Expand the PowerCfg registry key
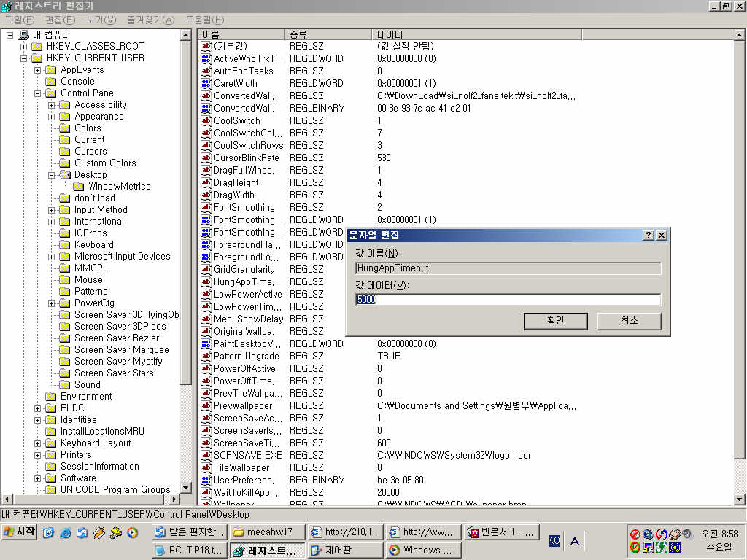This screenshot has width=747, height=560. [52, 303]
